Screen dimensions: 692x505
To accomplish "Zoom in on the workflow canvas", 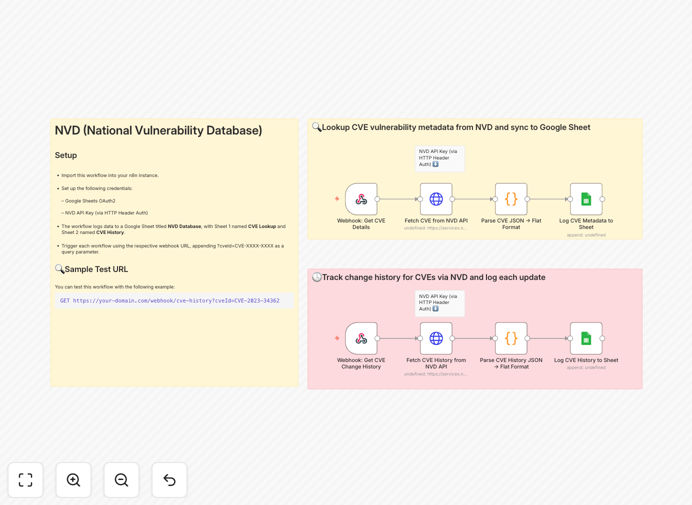I will 73,480.
